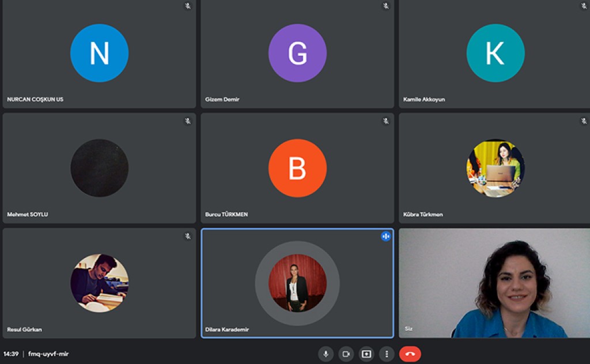590x364 pixels.
Task: Click the name label Kübra Türkmen
Action: 423,214
